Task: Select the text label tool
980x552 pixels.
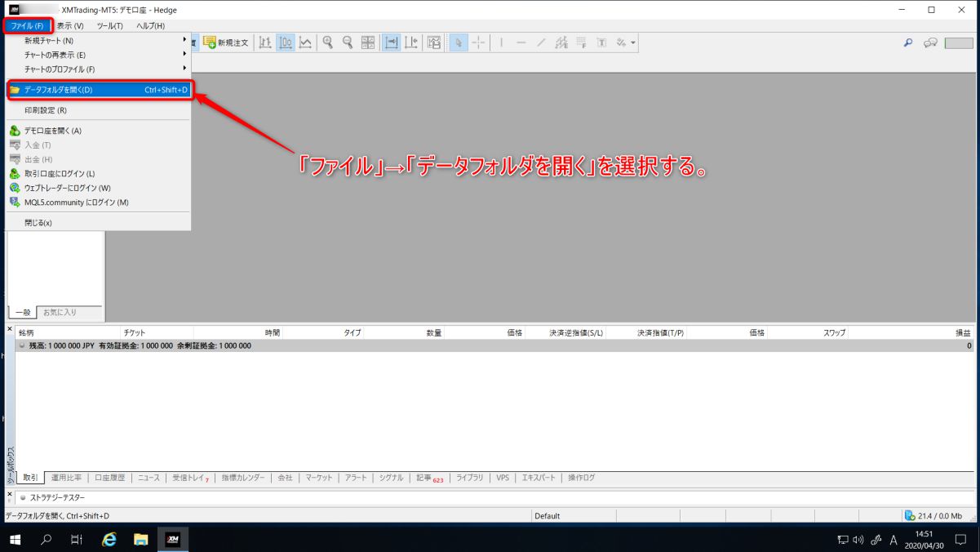Action: 601,42
